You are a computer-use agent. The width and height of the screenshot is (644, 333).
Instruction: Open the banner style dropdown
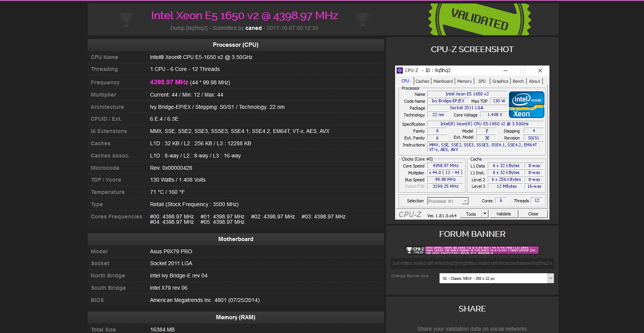(496, 278)
